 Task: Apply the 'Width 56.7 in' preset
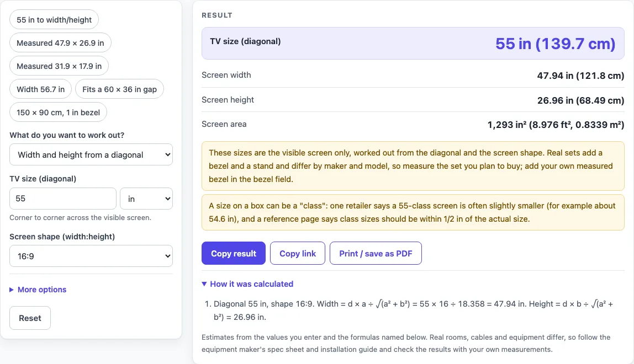click(40, 89)
